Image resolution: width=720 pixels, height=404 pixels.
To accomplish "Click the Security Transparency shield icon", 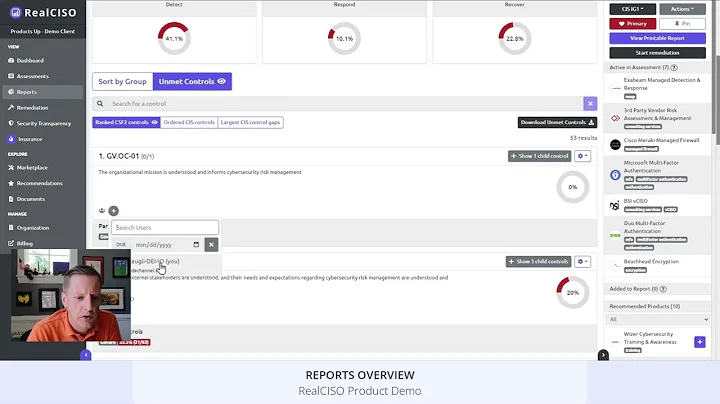I will point(11,123).
